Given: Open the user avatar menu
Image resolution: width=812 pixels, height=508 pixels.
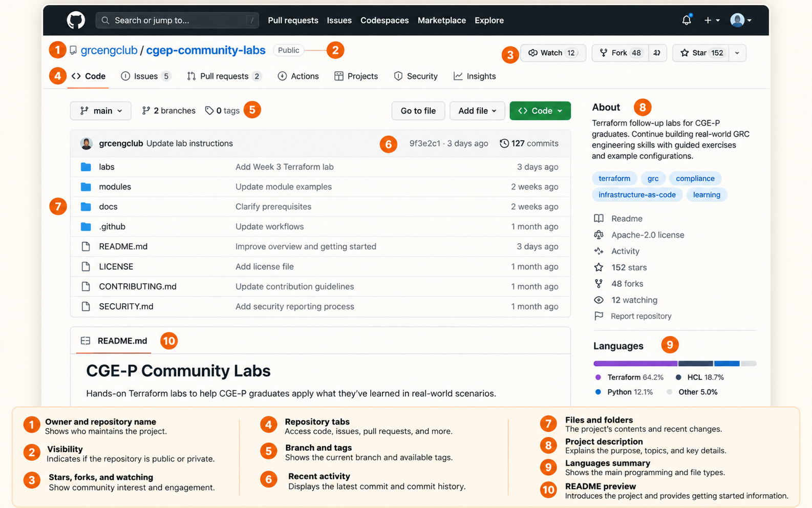Looking at the screenshot, I should click(x=741, y=20).
